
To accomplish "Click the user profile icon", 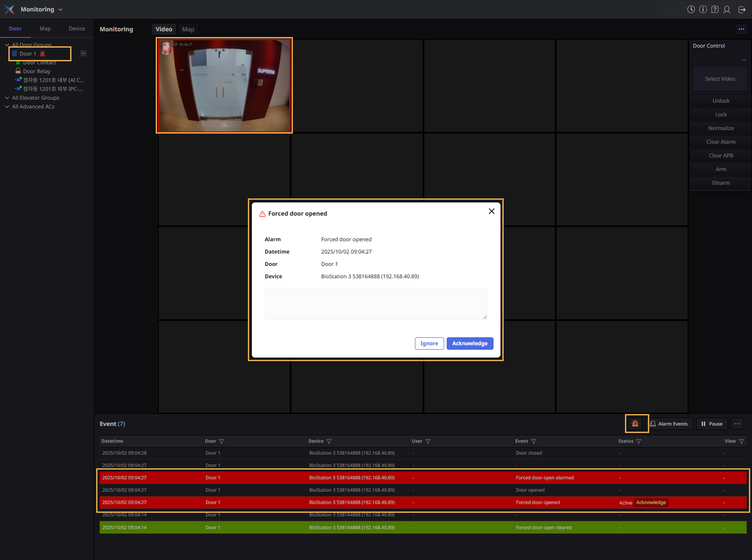I will [x=727, y=9].
